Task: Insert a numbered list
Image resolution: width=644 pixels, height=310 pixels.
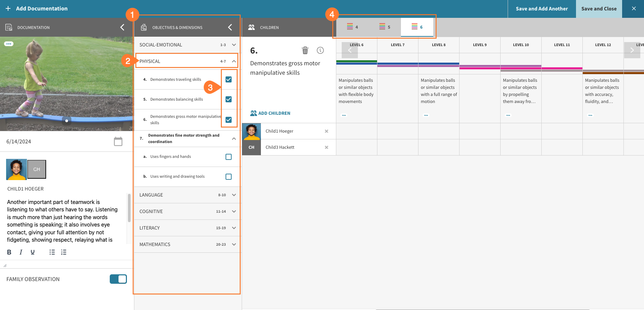Action: pyautogui.click(x=64, y=252)
